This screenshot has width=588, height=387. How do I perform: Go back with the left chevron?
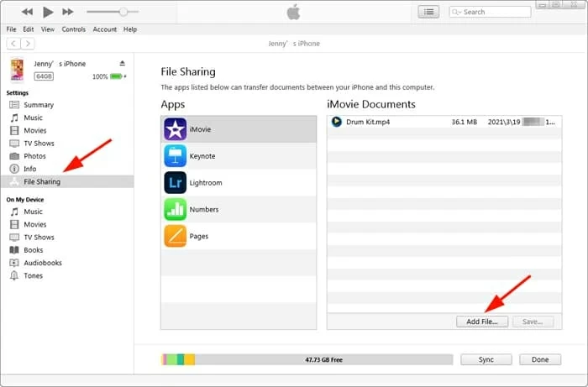[13, 44]
